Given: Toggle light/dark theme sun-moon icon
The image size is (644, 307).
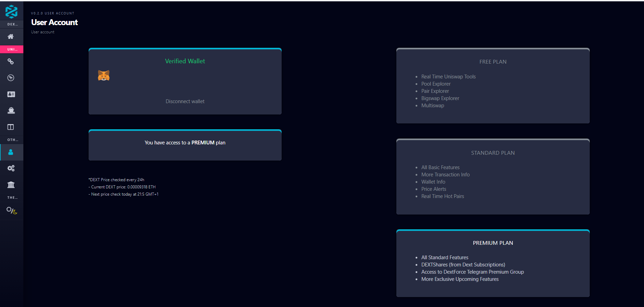Looking at the screenshot, I should (12, 210).
